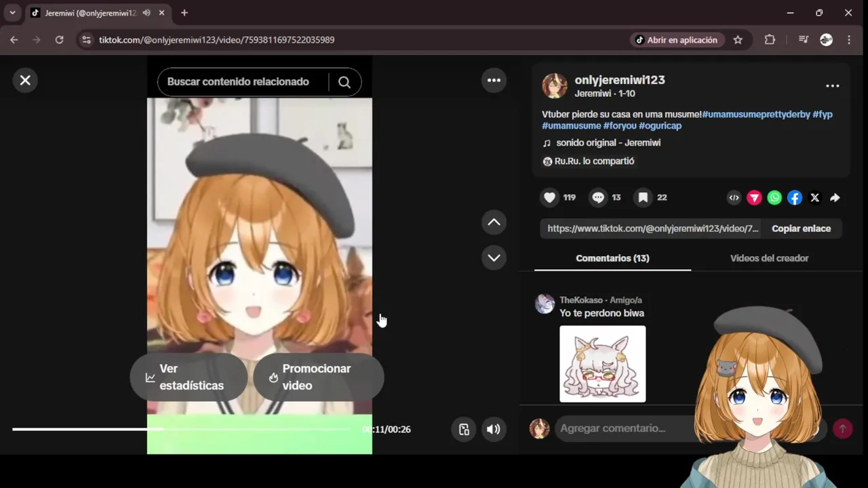Save video with the bookmark icon
868x488 pixels.
tap(643, 198)
